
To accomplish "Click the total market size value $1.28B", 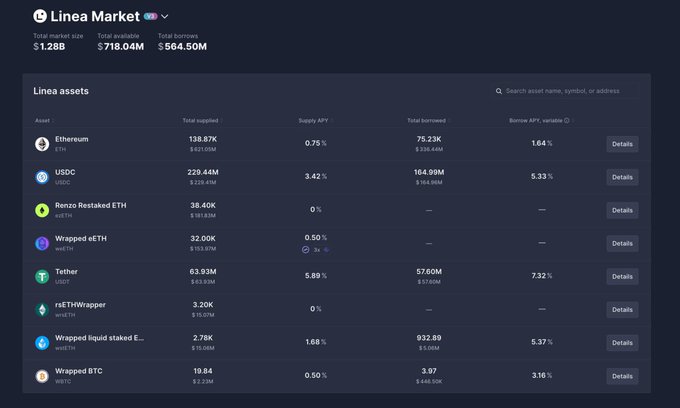I will 49,46.
